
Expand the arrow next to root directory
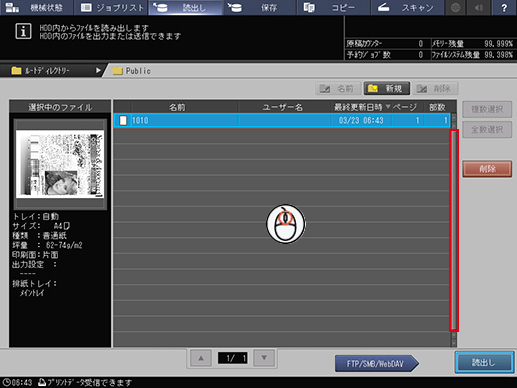click(98, 71)
